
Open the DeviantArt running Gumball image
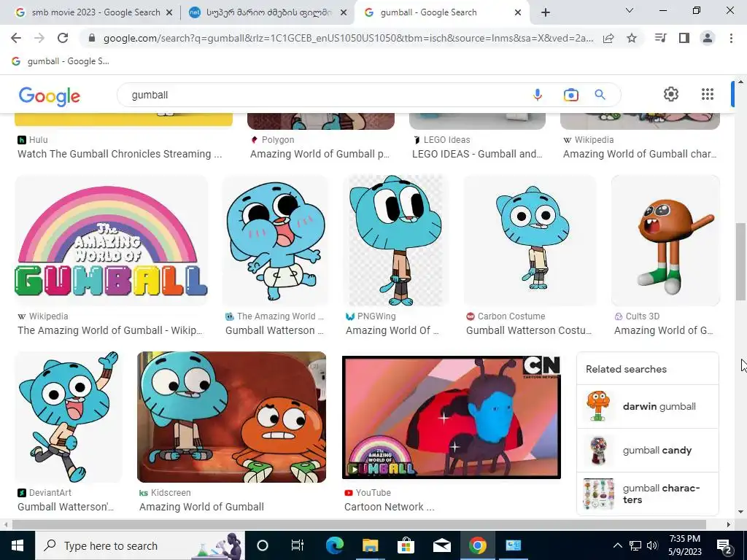click(x=69, y=417)
